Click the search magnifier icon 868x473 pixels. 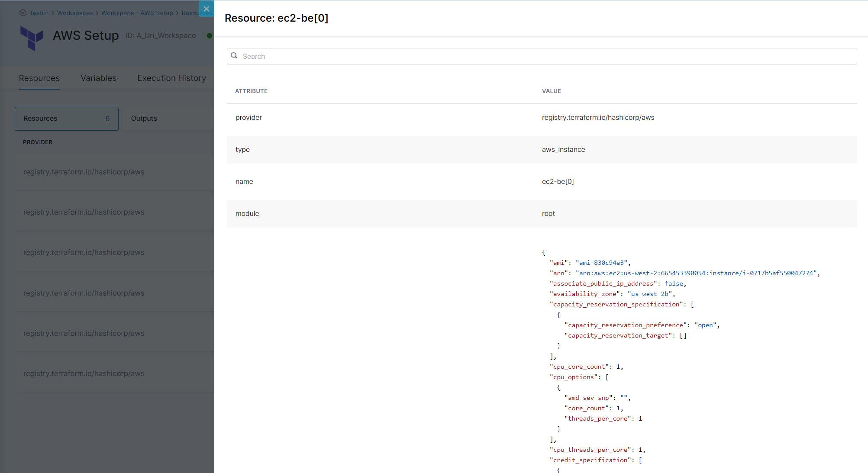click(234, 56)
